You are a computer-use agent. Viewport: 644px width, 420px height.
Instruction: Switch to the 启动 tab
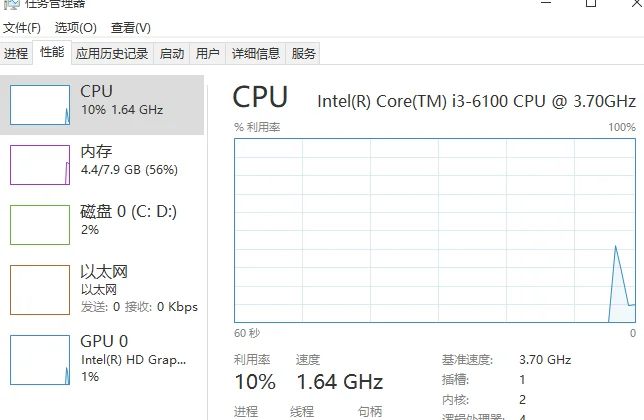(172, 54)
